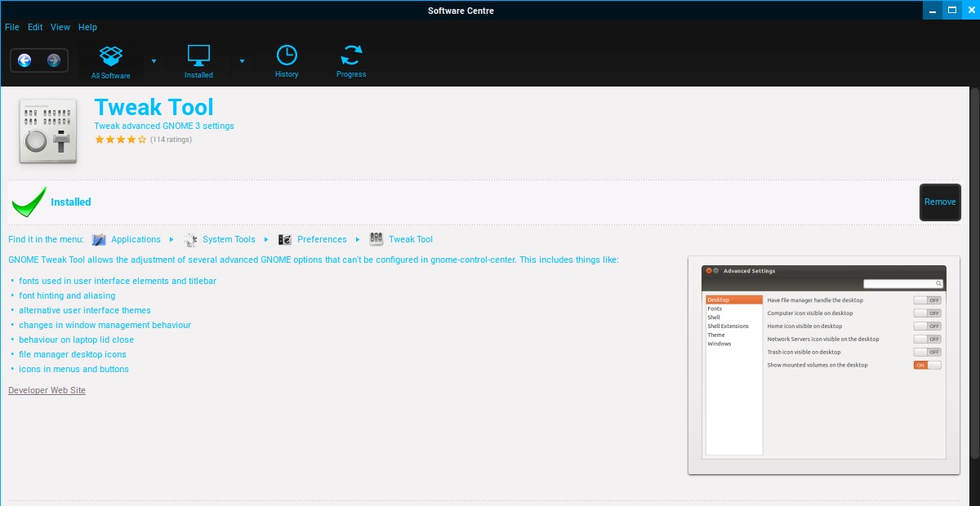Open the All Software section
This screenshot has height=506, width=980.
coord(111,62)
